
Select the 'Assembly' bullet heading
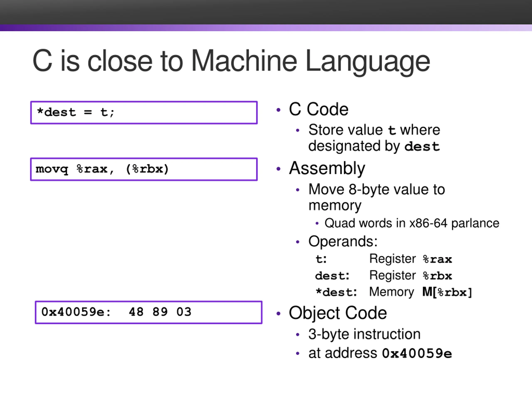(327, 168)
